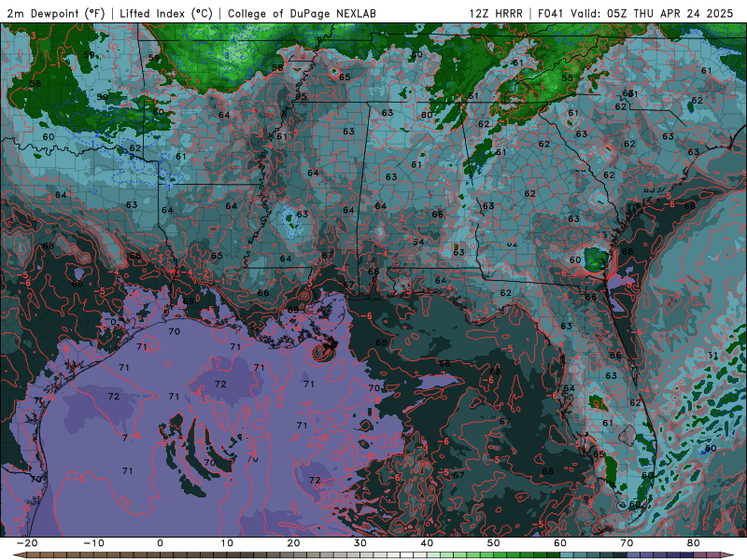Click the 50 label on the color scale
The height and width of the screenshot is (560, 747).
tap(494, 543)
